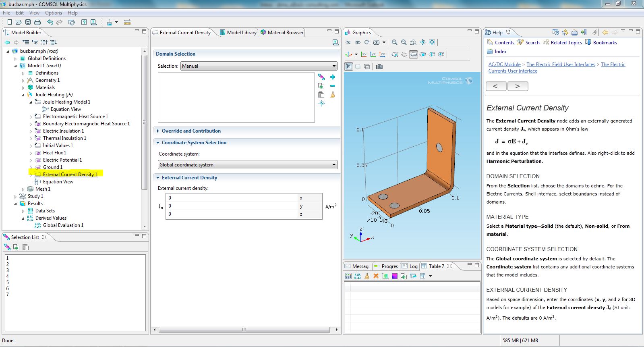Undo the last action
The width and height of the screenshot is (644, 347).
point(50,22)
